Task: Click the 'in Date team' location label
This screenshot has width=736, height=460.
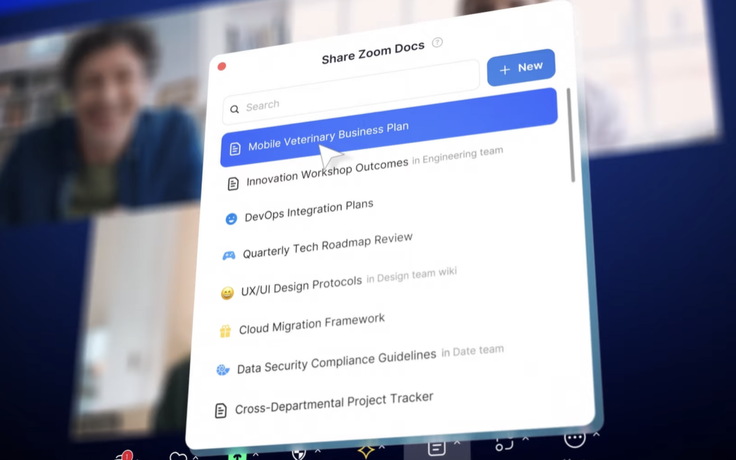Action: (x=472, y=351)
